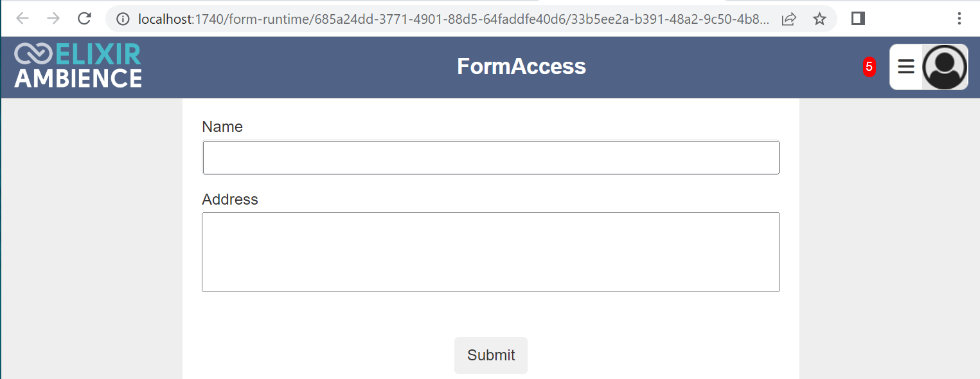Open the Chrome three-dot menu

point(959,19)
